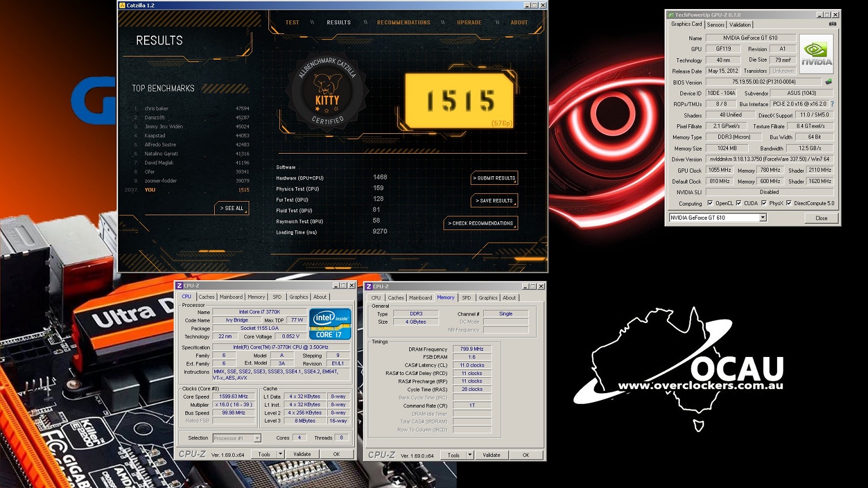Expand the Processor #1 selection dropdown
Image resolution: width=868 pixels, height=488 pixels.
coord(257,438)
